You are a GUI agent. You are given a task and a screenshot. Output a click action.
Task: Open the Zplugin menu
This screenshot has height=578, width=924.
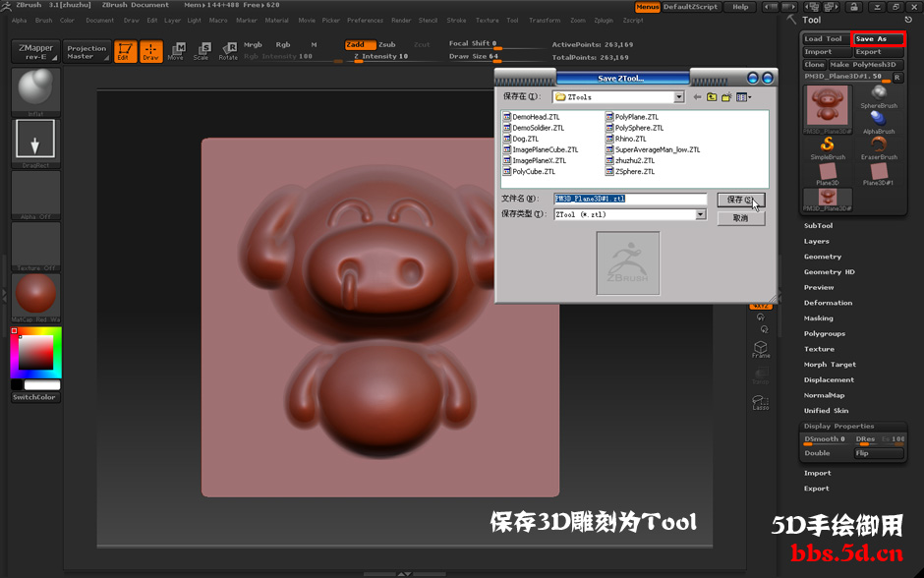tap(604, 21)
